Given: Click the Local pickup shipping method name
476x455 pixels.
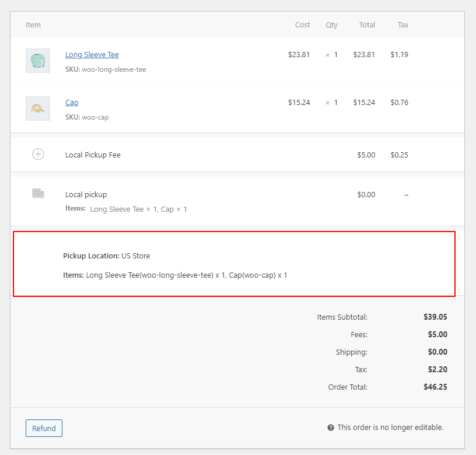Looking at the screenshot, I should click(86, 195).
